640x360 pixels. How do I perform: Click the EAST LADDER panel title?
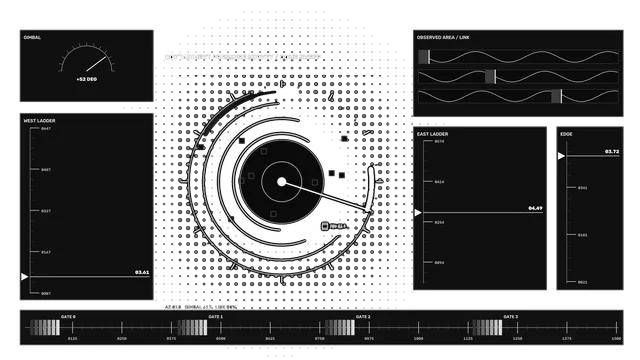pos(432,134)
